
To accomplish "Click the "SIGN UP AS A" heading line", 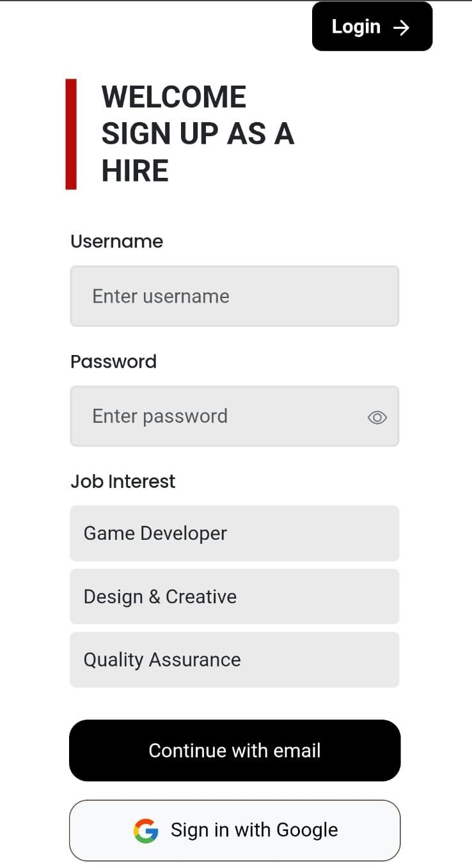I will (x=198, y=134).
